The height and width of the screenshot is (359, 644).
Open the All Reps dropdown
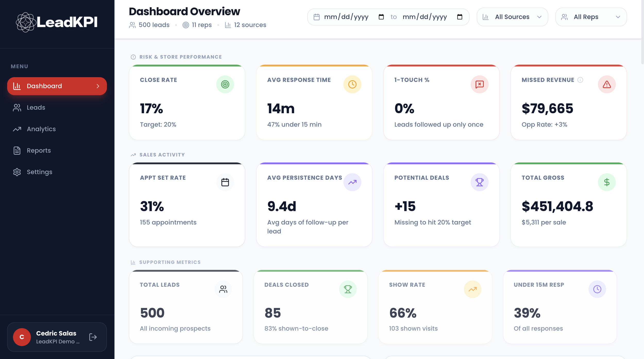(x=591, y=17)
